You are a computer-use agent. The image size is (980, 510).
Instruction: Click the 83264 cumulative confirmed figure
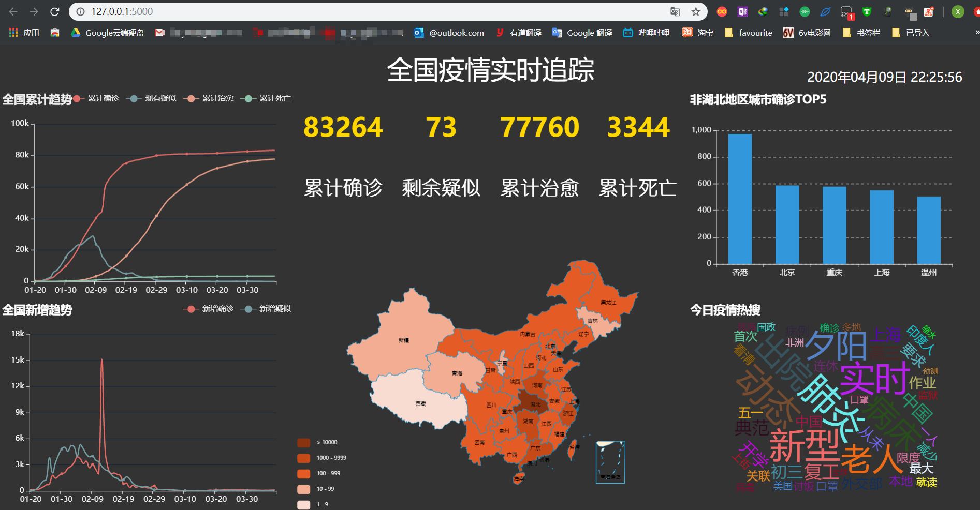[x=343, y=127]
